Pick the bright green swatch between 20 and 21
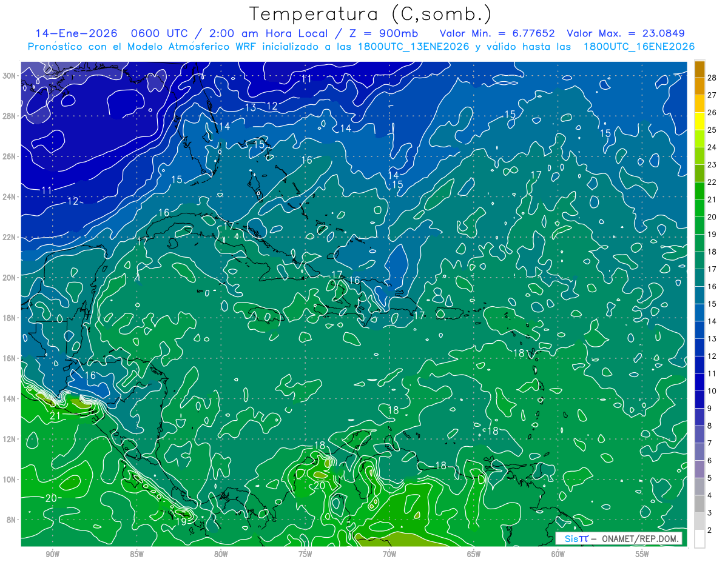The image size is (728, 562). [x=700, y=208]
